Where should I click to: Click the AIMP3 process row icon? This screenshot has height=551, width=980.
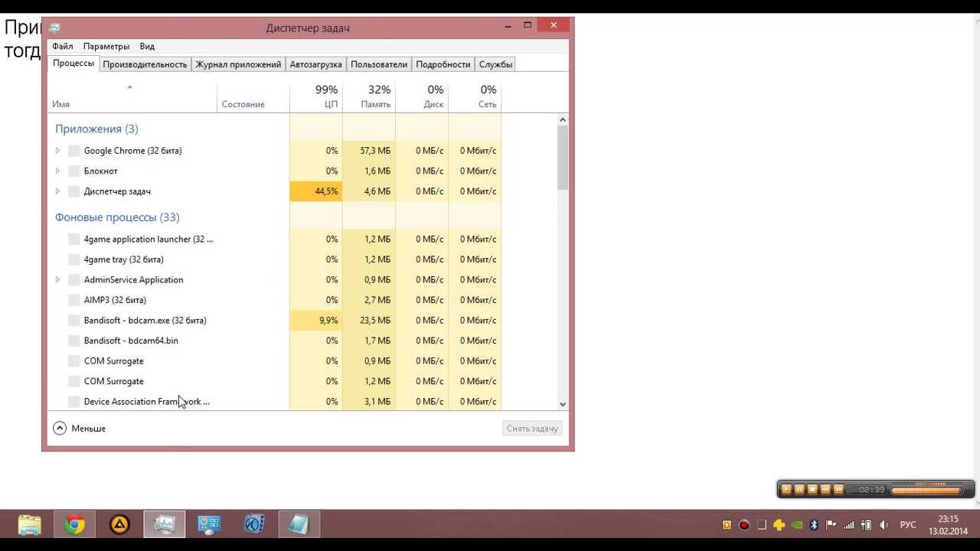[x=74, y=300]
